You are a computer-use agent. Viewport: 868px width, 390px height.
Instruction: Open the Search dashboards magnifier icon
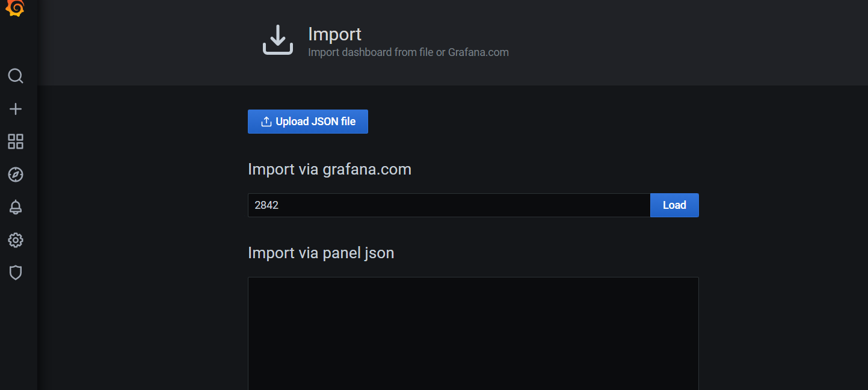click(x=16, y=76)
